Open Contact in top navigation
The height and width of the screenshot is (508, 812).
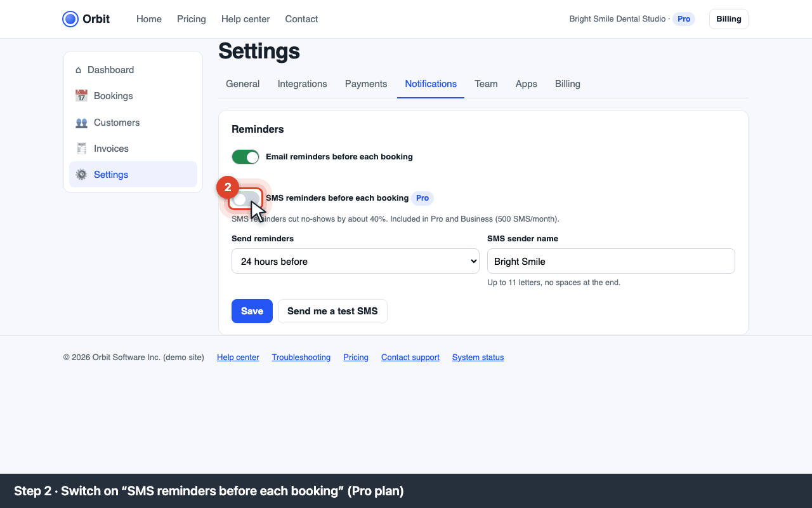pos(301,19)
